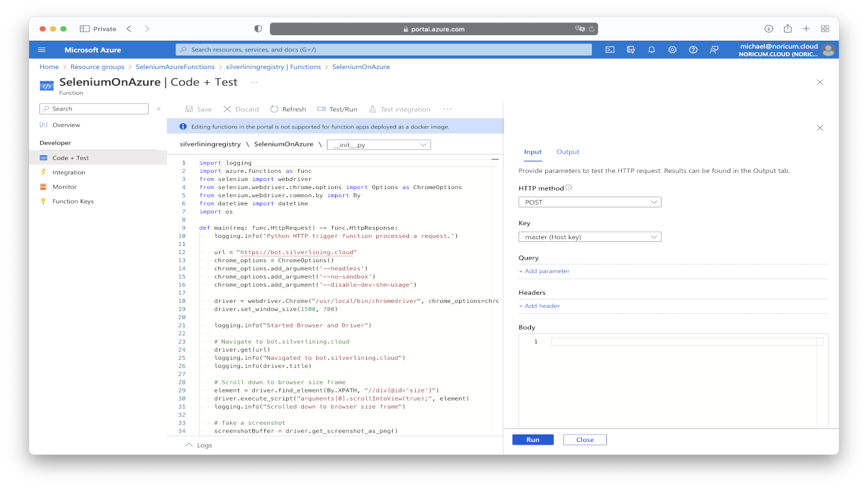Click the Save toolbar button
This screenshot has height=488, width=868.
[199, 109]
